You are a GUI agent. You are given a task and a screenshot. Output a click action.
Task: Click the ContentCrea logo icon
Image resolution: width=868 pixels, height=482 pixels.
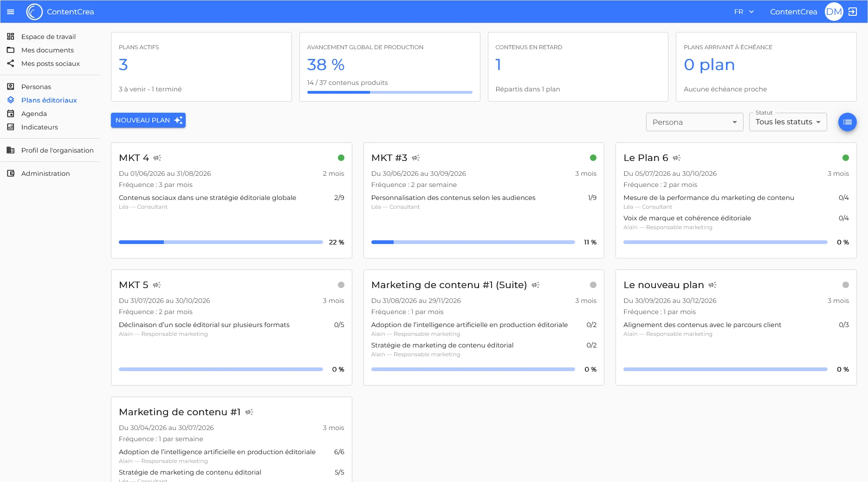pyautogui.click(x=34, y=12)
